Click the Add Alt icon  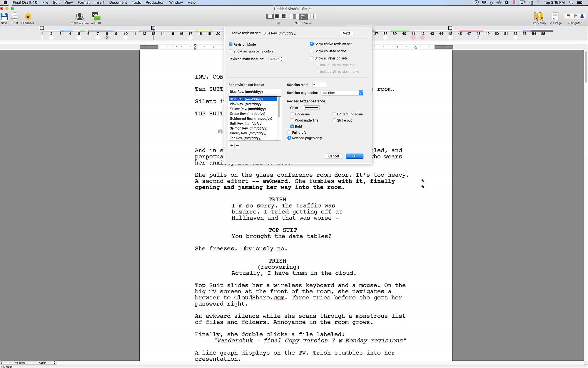coord(96,17)
